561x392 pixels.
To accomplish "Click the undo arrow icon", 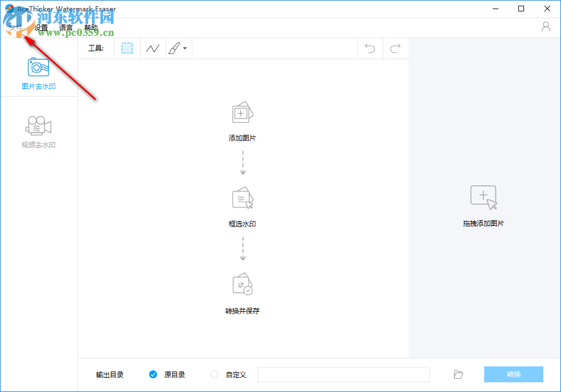I will [x=370, y=48].
